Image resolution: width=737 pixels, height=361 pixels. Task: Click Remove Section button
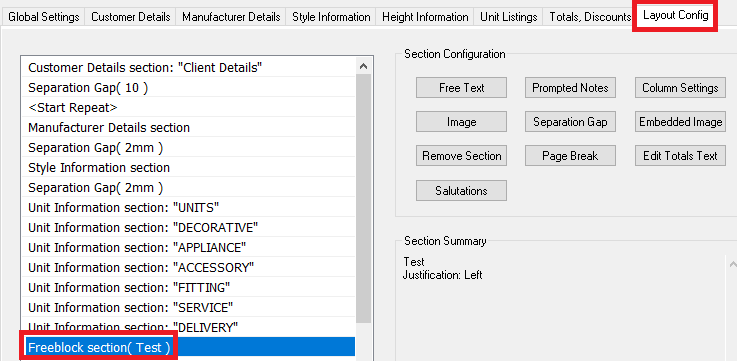click(x=461, y=156)
